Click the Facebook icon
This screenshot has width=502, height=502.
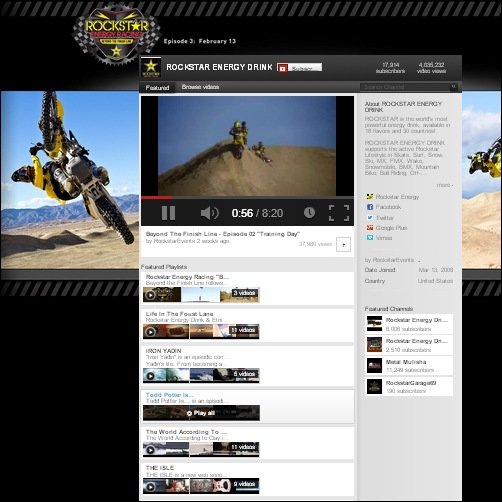[370, 207]
